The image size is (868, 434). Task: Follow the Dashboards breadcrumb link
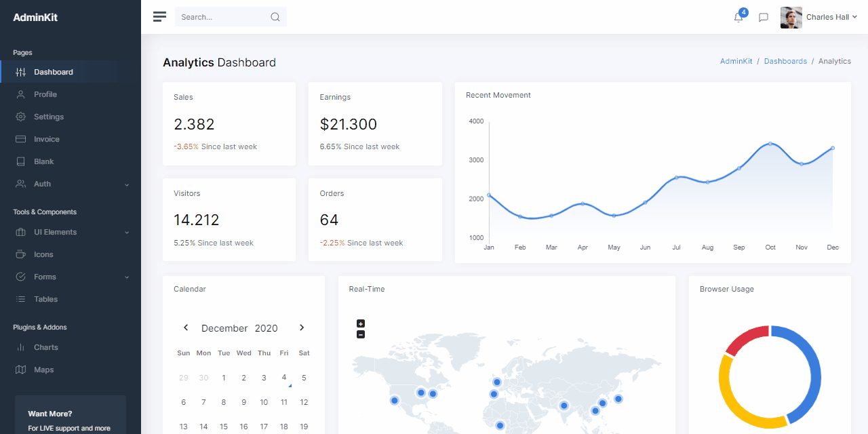point(785,61)
